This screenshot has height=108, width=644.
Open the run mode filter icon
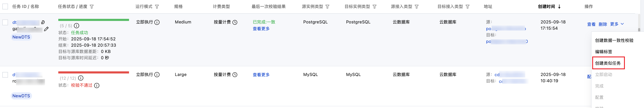(157, 7)
